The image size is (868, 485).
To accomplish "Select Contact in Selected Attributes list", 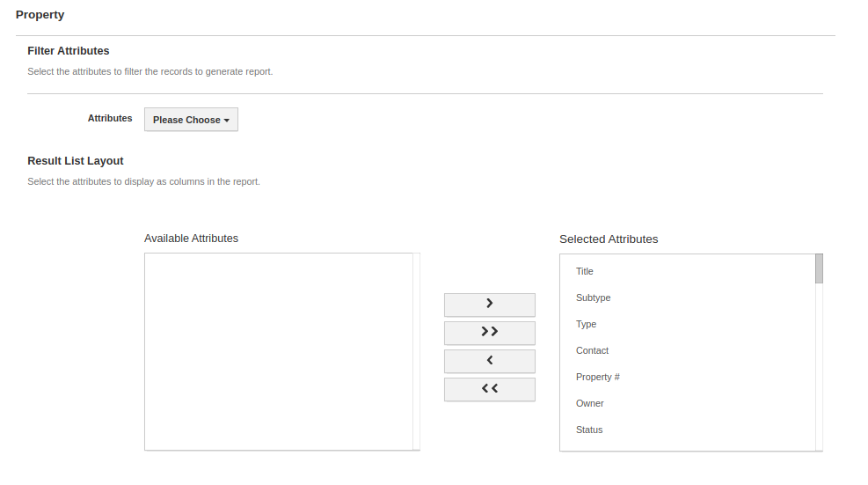I will tap(592, 350).
